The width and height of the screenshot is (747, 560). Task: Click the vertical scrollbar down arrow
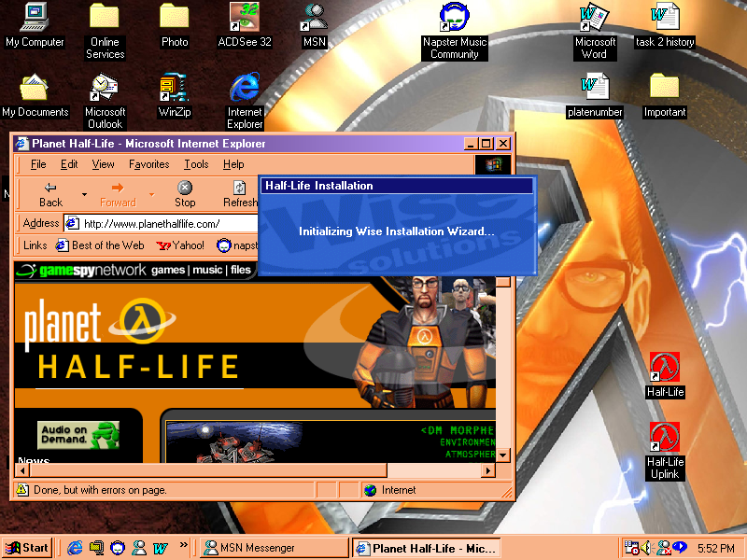pyautogui.click(x=503, y=455)
